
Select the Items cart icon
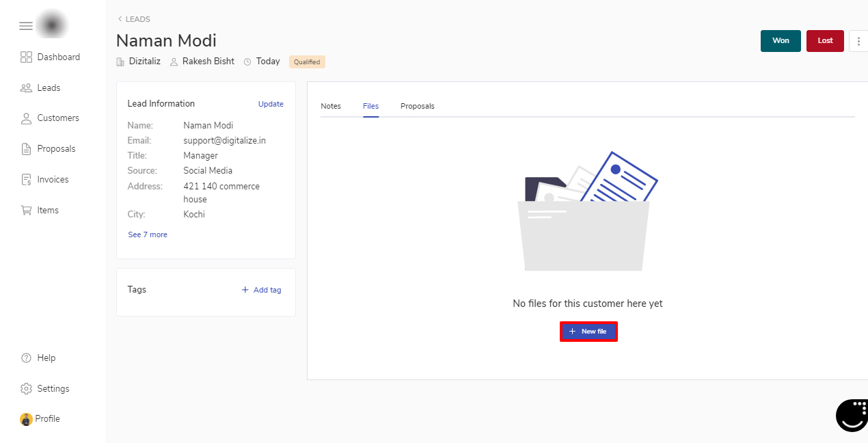click(27, 211)
